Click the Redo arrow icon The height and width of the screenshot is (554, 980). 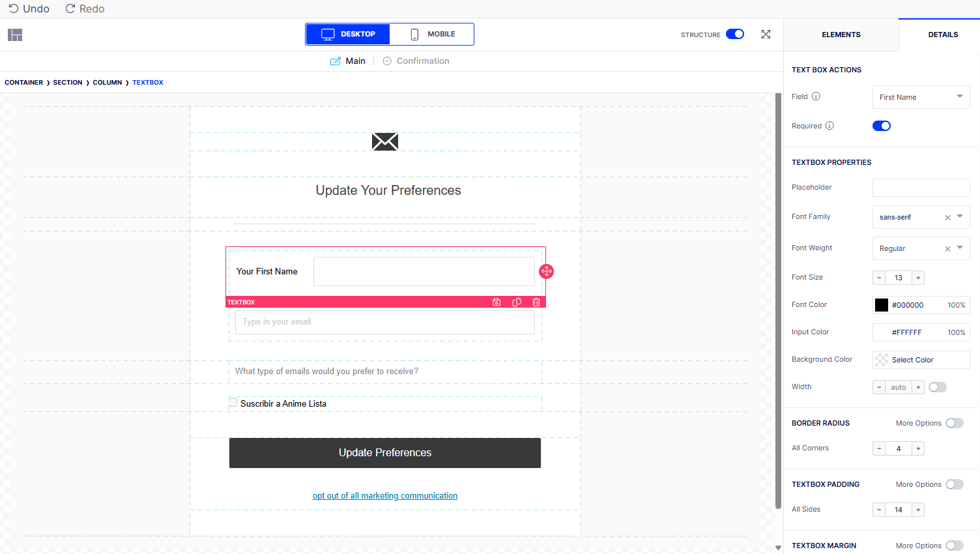70,8
